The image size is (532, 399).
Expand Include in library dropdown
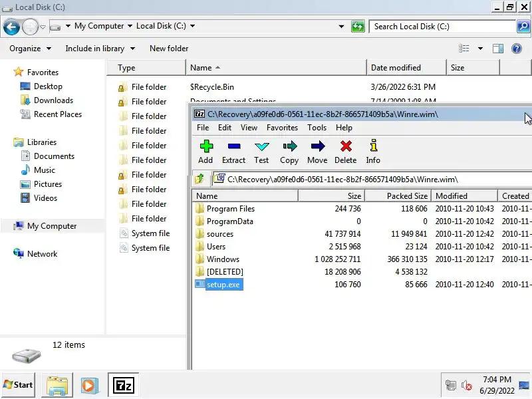100,49
